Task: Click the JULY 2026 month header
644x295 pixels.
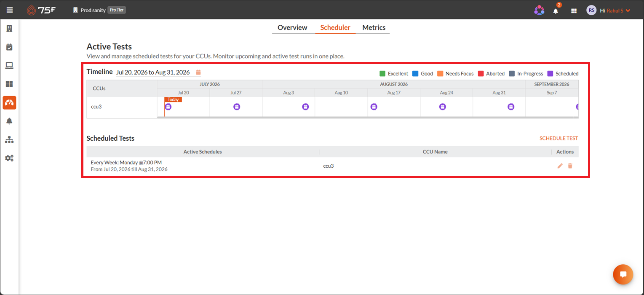Action: click(210, 84)
